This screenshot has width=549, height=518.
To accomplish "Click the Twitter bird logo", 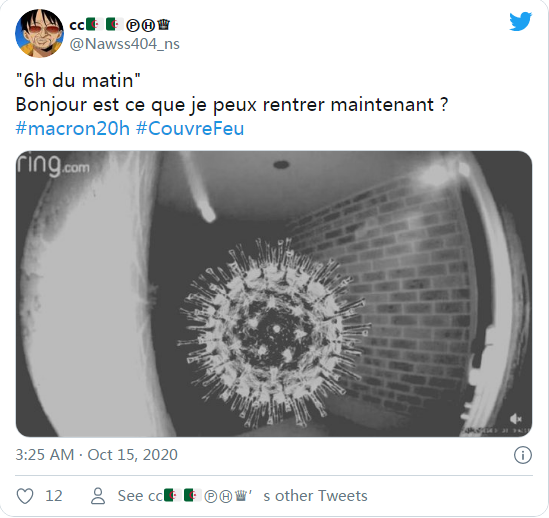I will 520,22.
